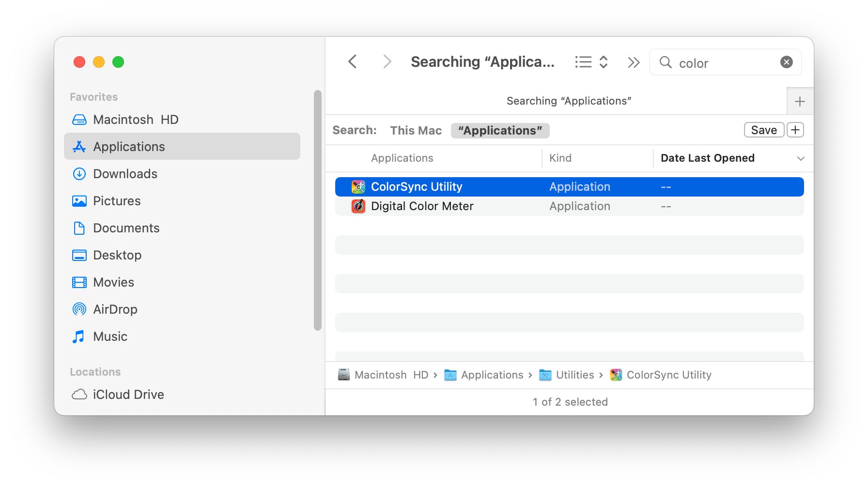Show more toolbar items via double chevron
868x487 pixels.
click(x=634, y=62)
